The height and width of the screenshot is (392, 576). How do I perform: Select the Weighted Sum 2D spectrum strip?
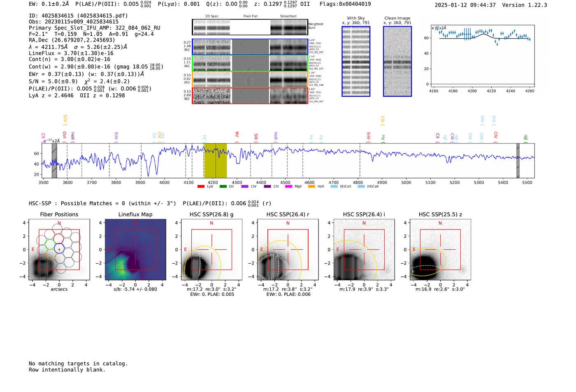click(250, 27)
